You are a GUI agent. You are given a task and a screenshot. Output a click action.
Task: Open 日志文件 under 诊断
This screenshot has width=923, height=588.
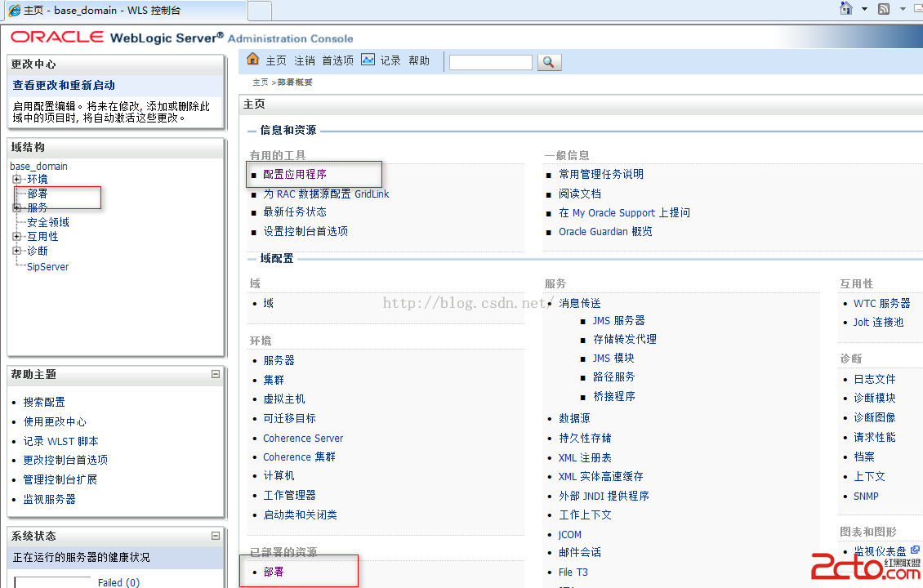coord(875,379)
